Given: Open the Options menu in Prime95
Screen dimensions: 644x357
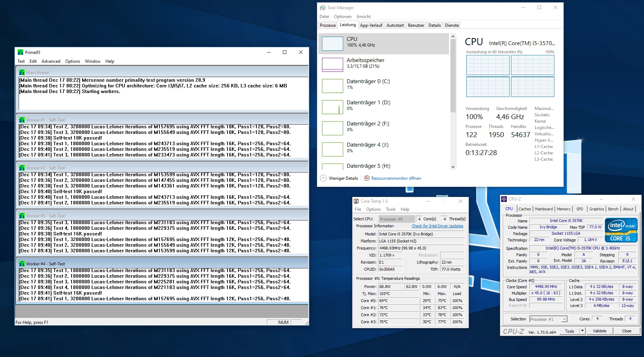Looking at the screenshot, I should [x=73, y=61].
